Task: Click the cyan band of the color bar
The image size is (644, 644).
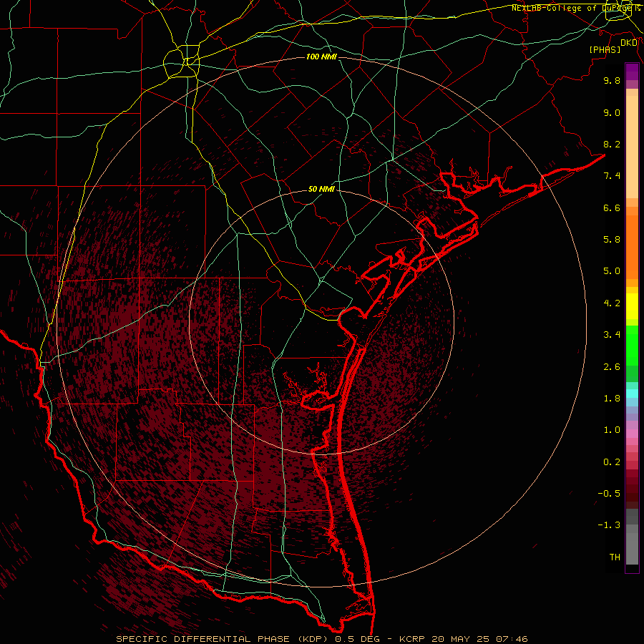Action: point(632,394)
